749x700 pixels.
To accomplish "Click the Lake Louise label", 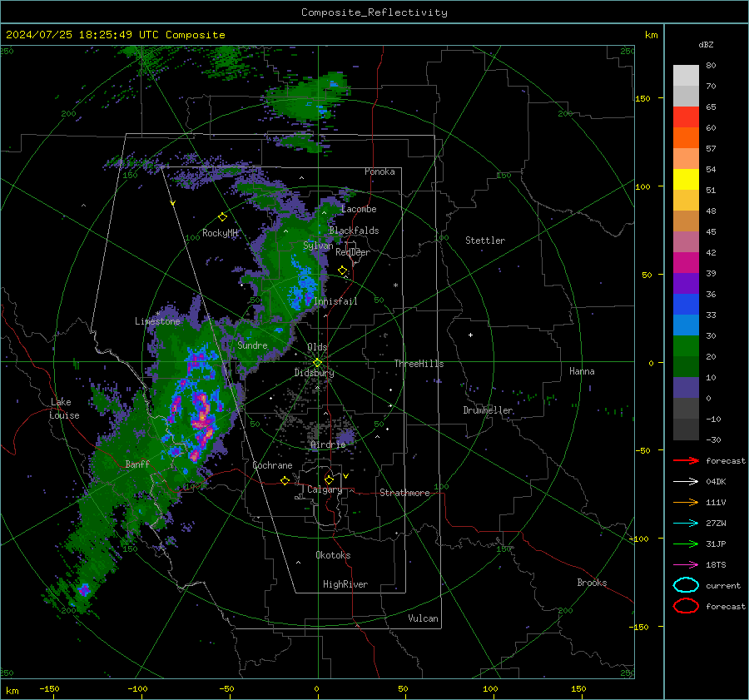I will point(64,409).
